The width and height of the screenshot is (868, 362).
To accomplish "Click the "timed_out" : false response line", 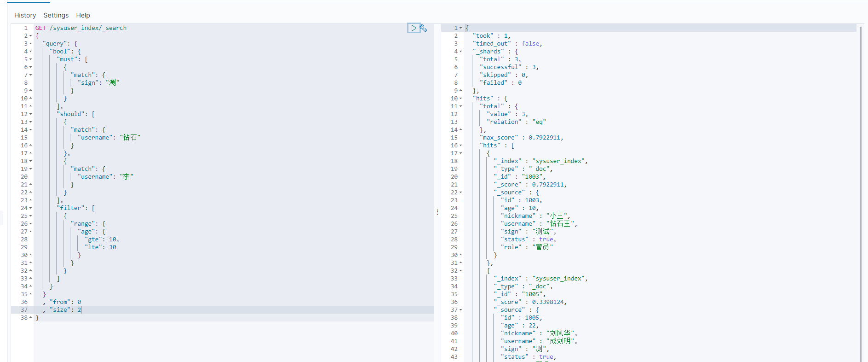I will tap(507, 44).
